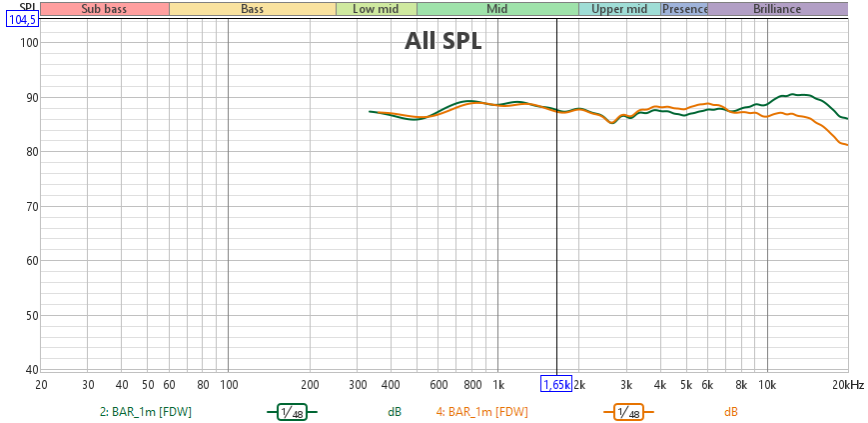Select the Bass frequency band
Image resolution: width=868 pixels, height=423 pixels.
(x=253, y=9)
